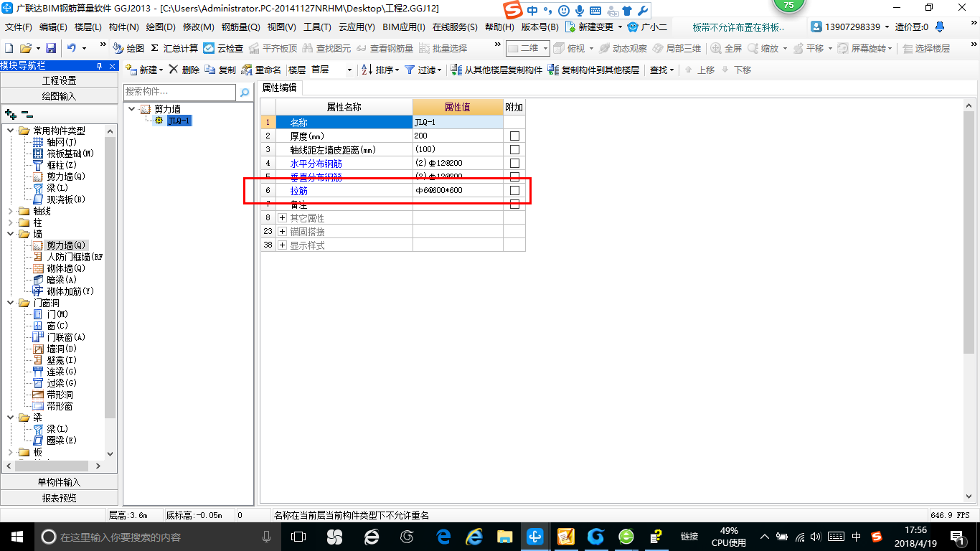Open the 帮助(H) menu

click(499, 27)
